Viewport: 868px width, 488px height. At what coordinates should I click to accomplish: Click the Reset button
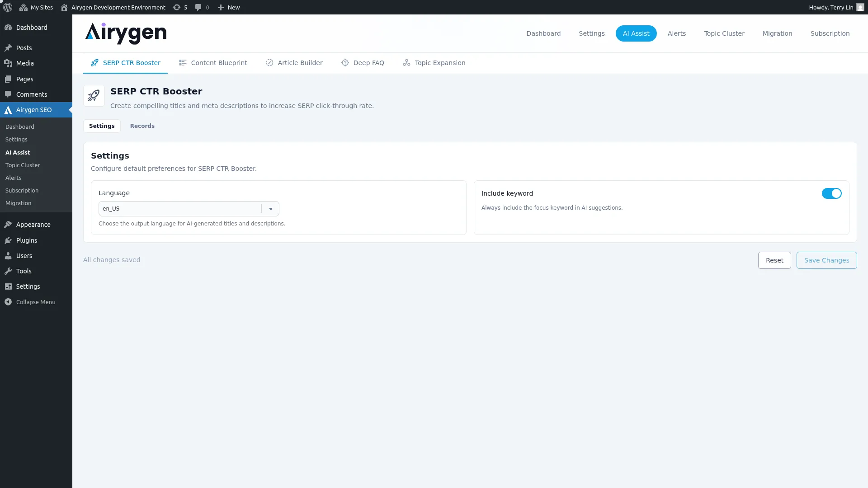tap(774, 260)
